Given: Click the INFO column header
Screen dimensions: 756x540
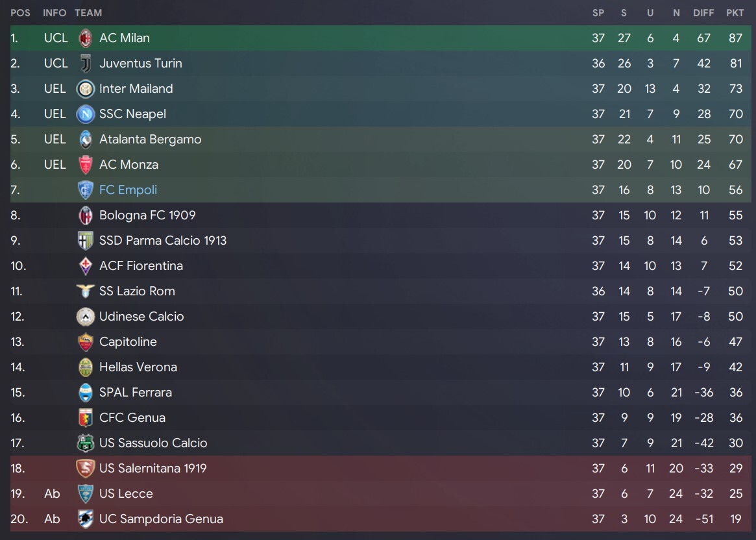Looking at the screenshot, I should pyautogui.click(x=55, y=13).
